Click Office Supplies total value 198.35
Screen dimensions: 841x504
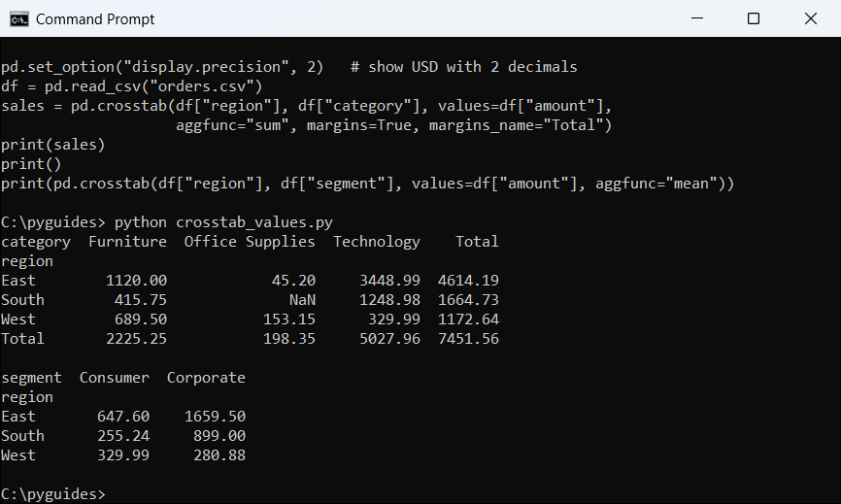289,339
